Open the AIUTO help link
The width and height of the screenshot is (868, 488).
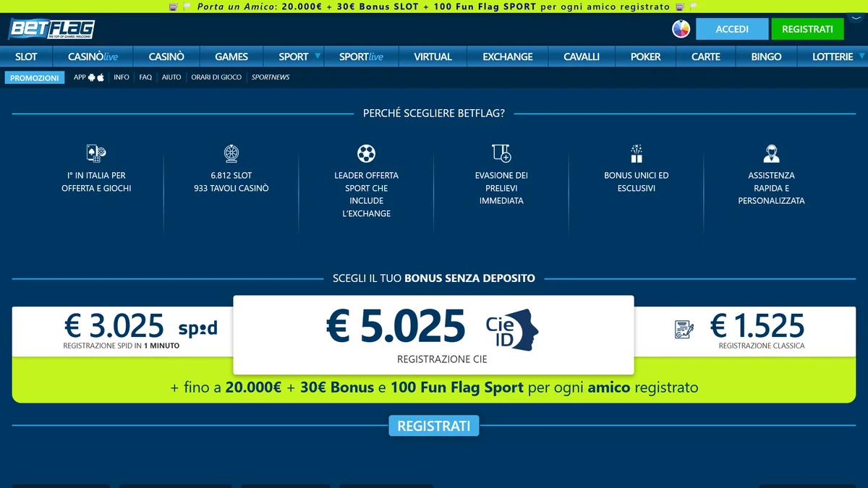coord(171,77)
